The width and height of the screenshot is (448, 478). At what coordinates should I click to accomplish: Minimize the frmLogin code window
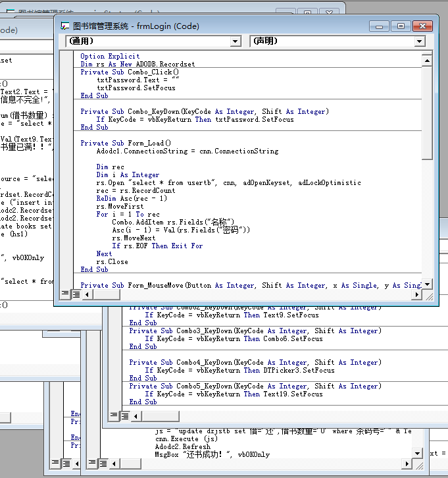pyautogui.click(x=380, y=26)
